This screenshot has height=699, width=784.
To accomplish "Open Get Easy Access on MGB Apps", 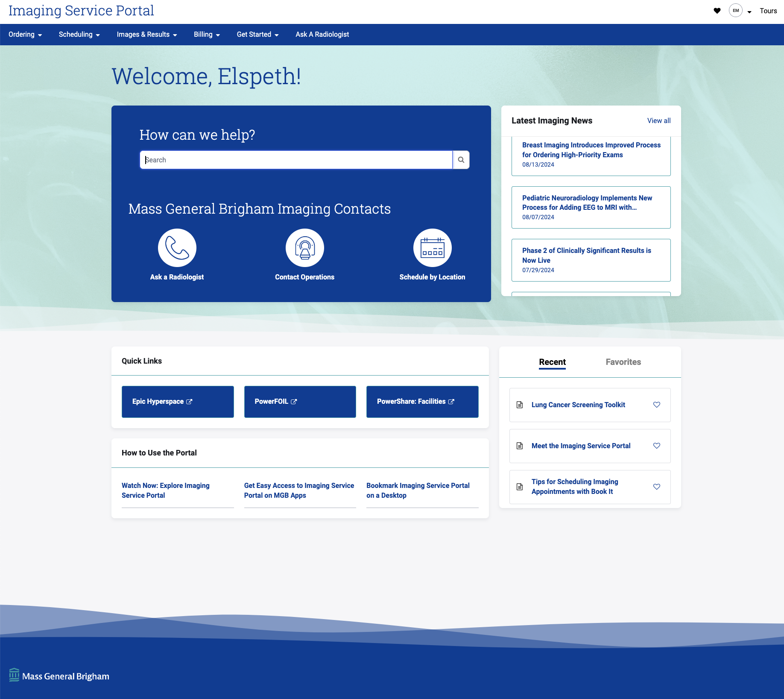I will point(299,490).
